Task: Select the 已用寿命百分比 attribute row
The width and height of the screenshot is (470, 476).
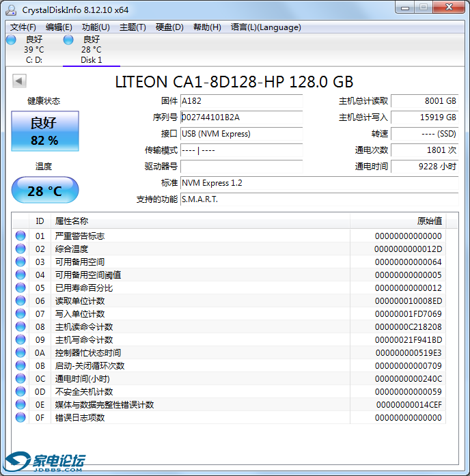Action: [x=229, y=288]
